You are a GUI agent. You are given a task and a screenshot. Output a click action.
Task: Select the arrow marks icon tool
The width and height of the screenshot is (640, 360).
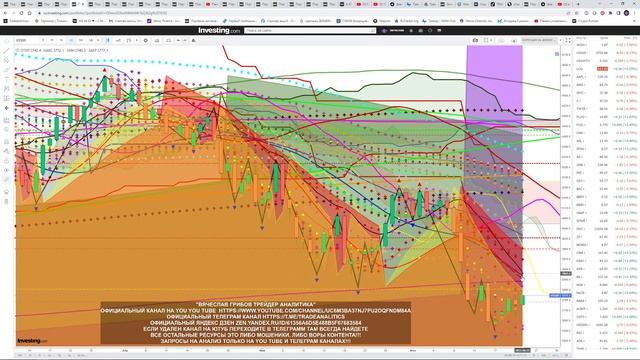6,108
